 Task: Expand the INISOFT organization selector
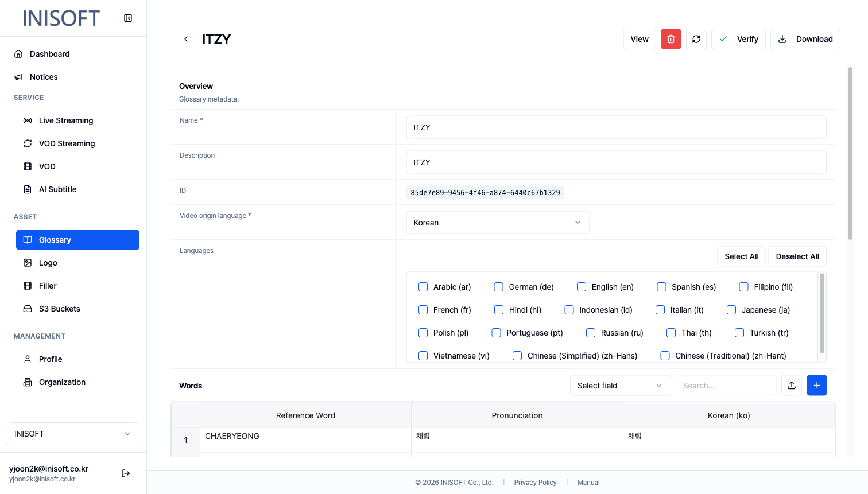coord(73,434)
